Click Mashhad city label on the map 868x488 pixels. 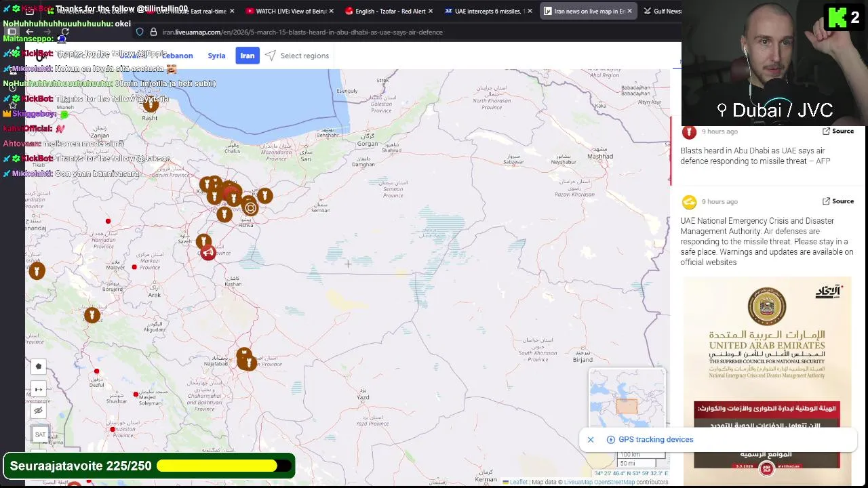click(600, 157)
